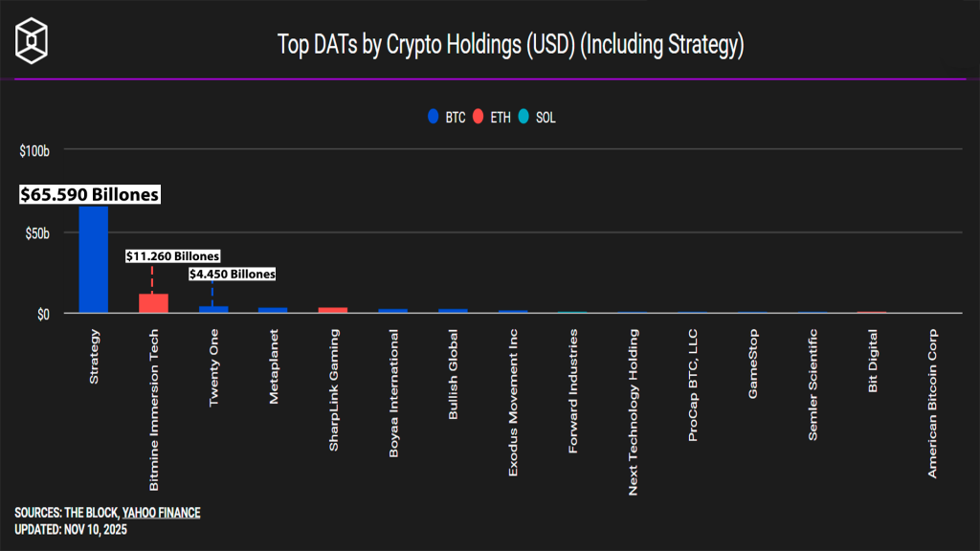Click the chart title text
This screenshot has height=551, width=980.
[510, 44]
